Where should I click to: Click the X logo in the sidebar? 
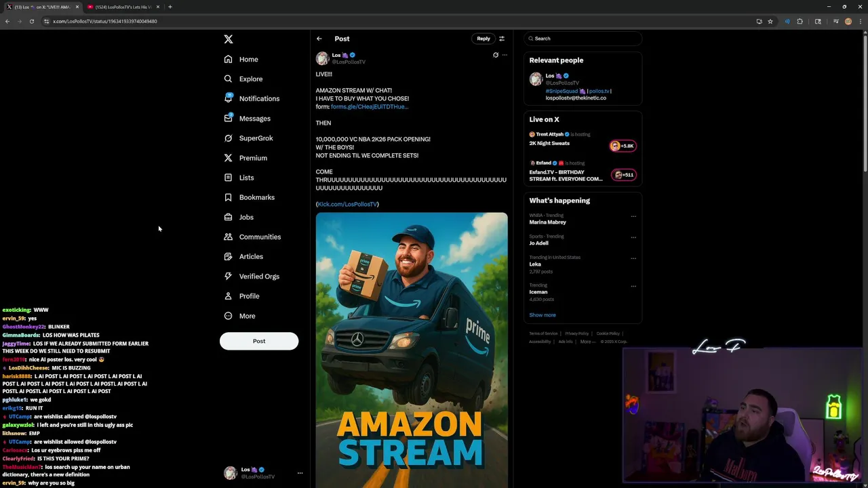(229, 39)
